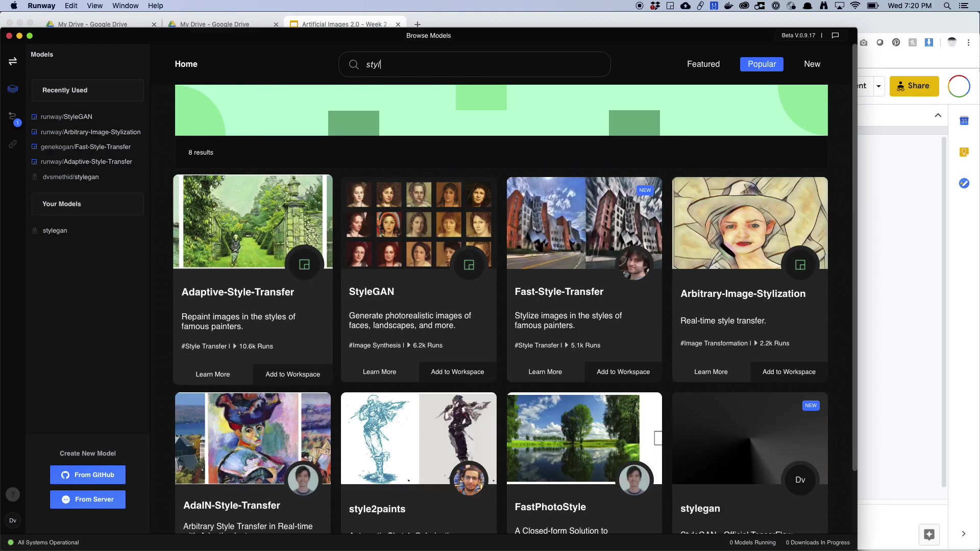Click the search magnifier icon
This screenshot has width=980, height=551.
(x=354, y=64)
